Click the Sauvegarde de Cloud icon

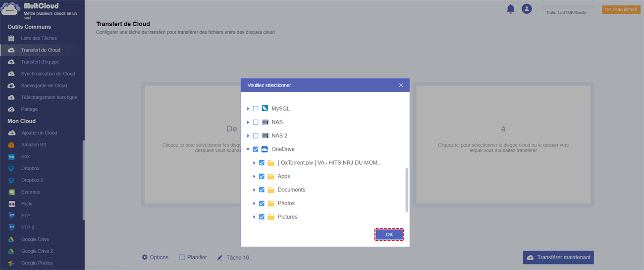tap(11, 86)
